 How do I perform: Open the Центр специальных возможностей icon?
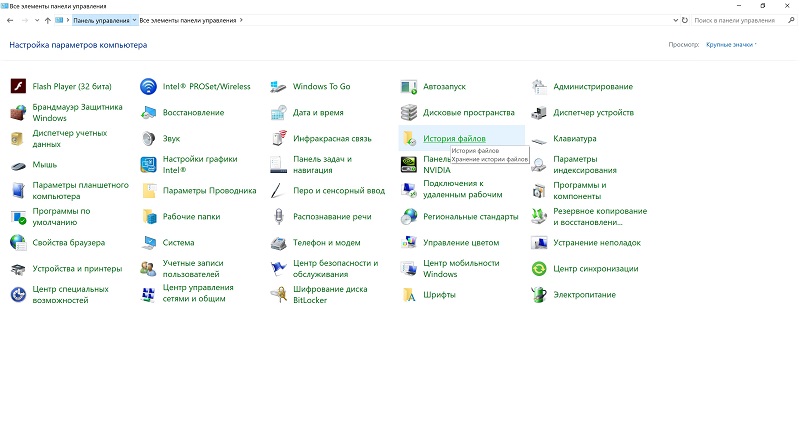click(x=18, y=294)
